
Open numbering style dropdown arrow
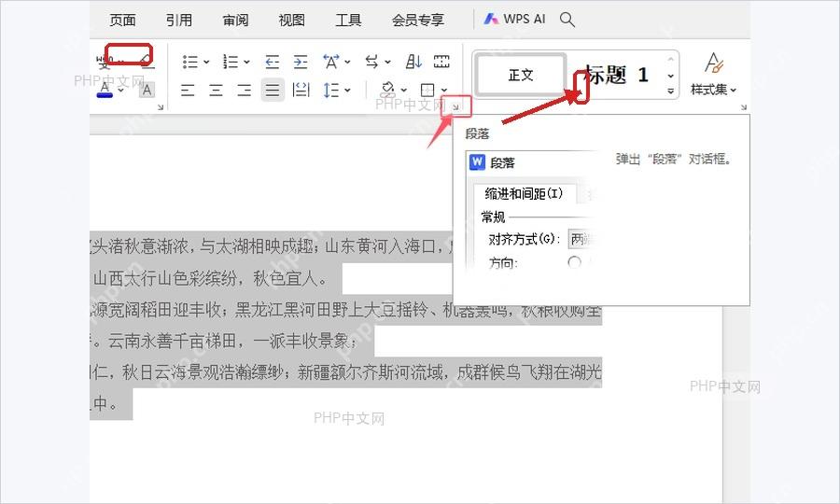point(246,63)
